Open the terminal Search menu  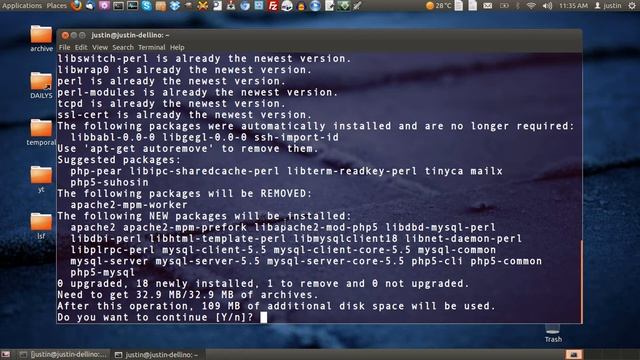123,47
